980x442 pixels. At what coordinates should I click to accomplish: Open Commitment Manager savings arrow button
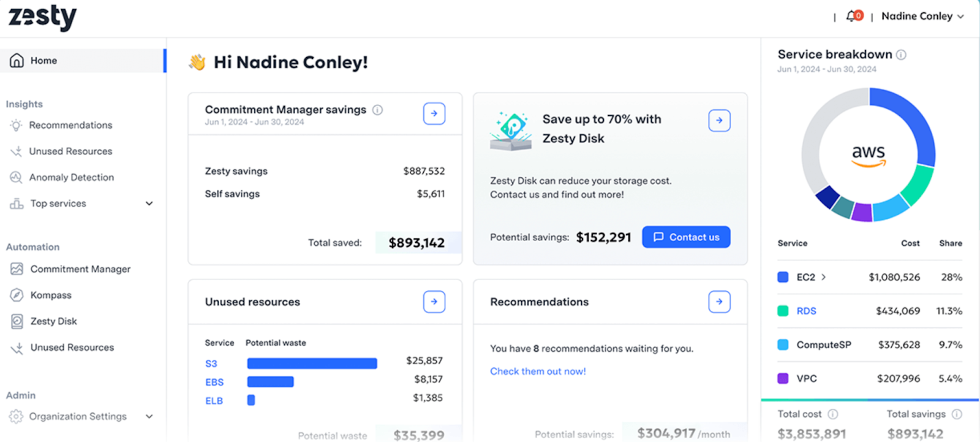coord(434,113)
